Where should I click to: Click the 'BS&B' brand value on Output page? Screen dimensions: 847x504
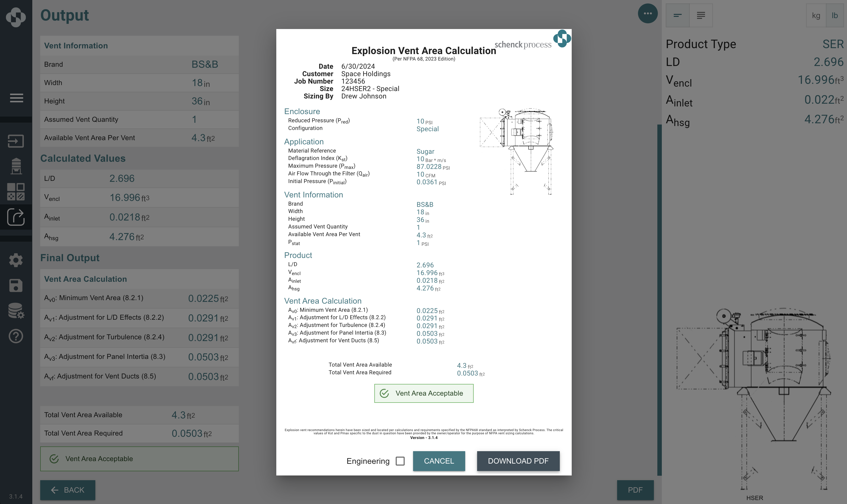(205, 64)
